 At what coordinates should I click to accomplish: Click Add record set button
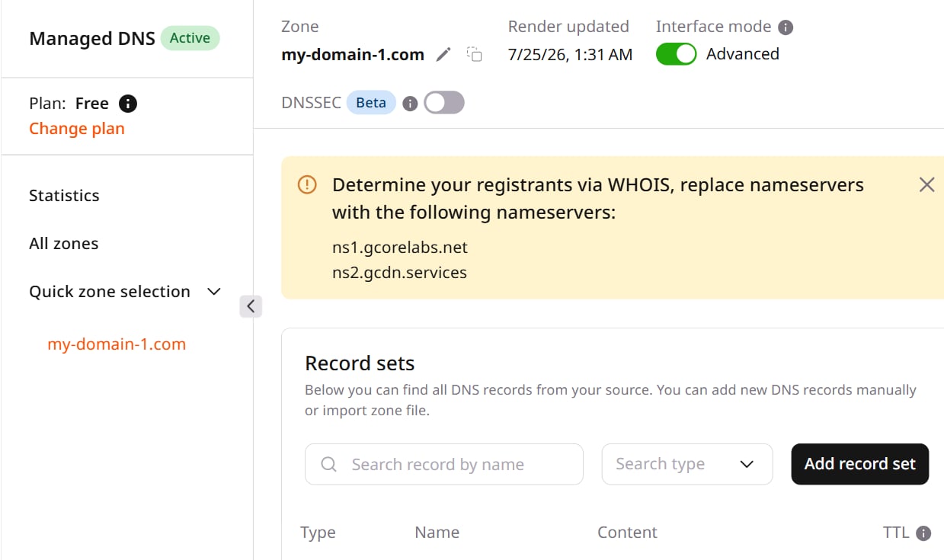coord(860,464)
